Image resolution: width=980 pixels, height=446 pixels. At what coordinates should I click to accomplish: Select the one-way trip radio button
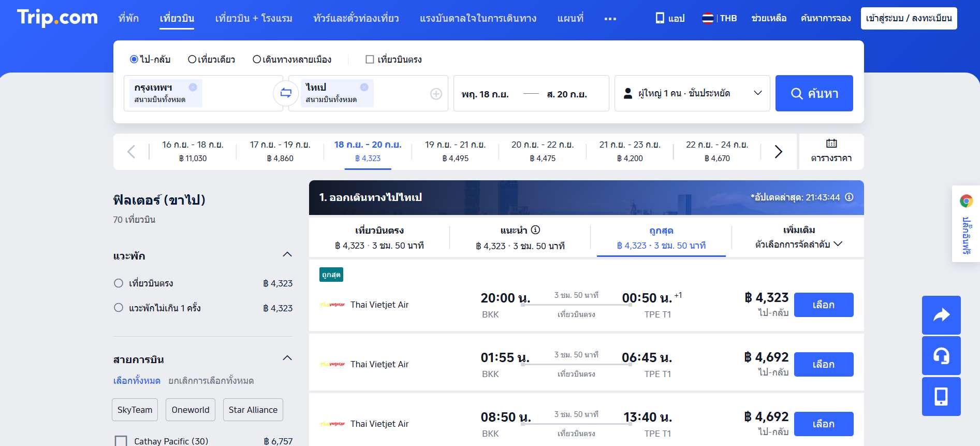coord(192,60)
